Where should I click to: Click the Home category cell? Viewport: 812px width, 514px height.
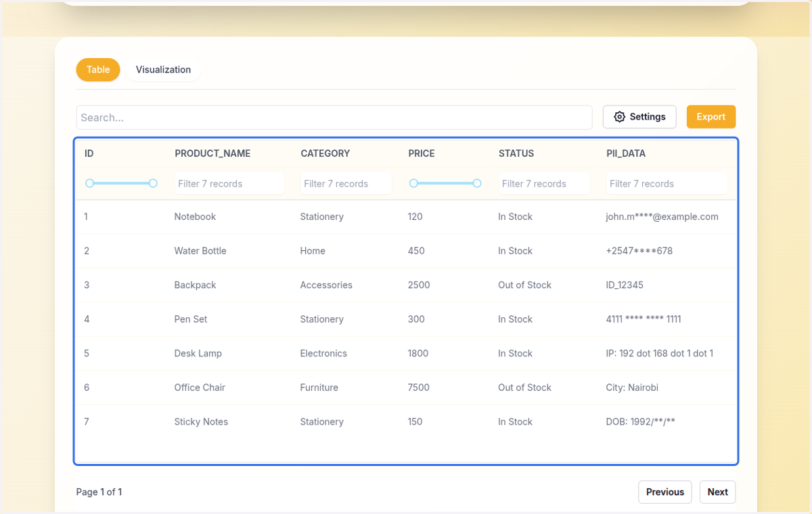(313, 251)
